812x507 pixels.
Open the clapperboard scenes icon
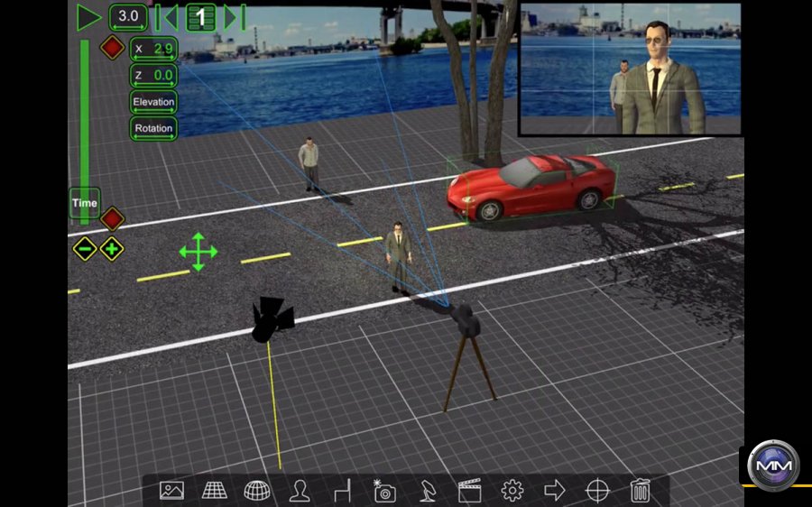tap(470, 490)
